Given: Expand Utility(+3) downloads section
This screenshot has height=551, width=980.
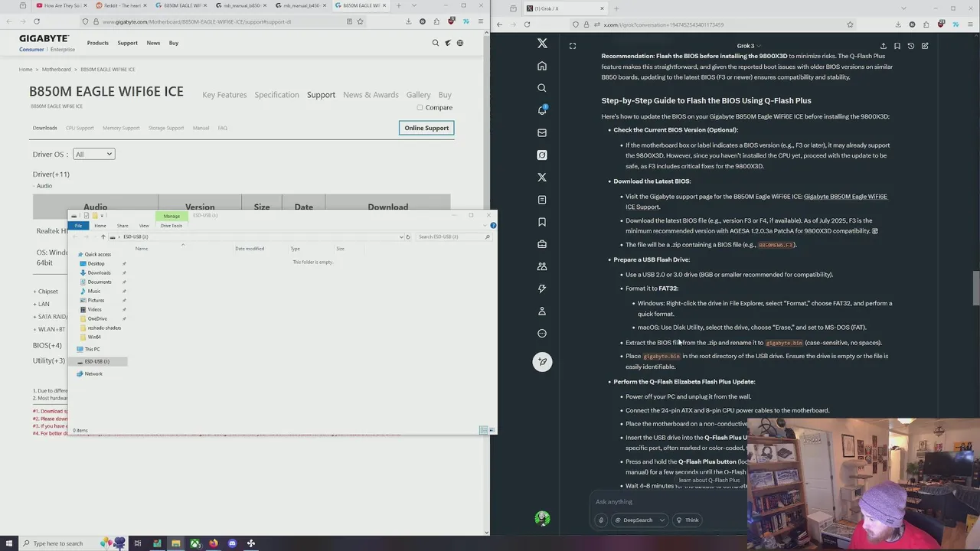Looking at the screenshot, I should tap(49, 360).
